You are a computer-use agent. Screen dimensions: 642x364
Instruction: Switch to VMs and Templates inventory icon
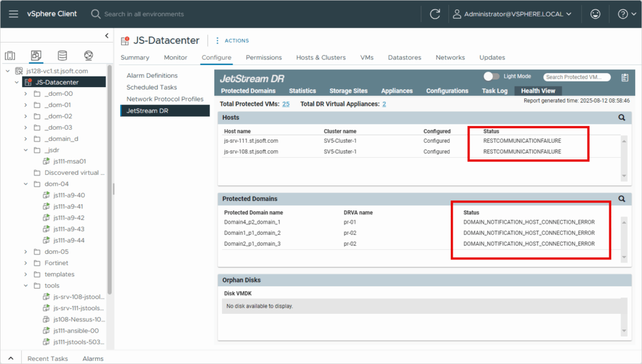(x=36, y=56)
